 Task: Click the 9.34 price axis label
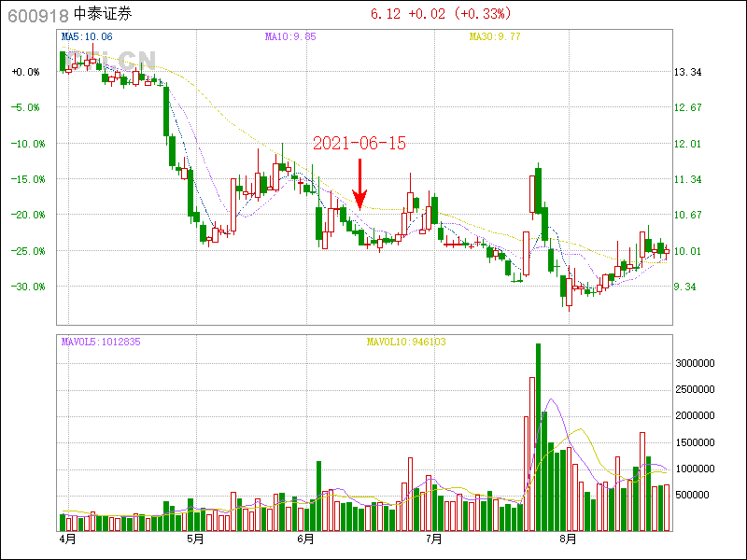pos(687,287)
